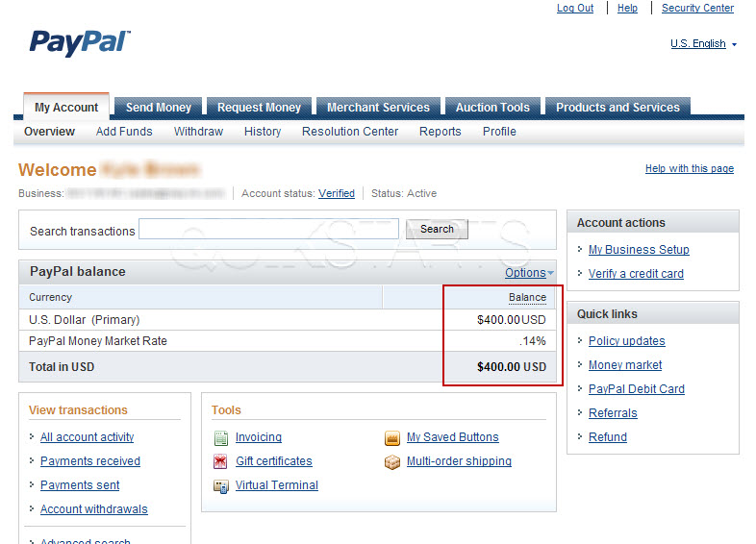This screenshot has width=756, height=544.
Task: Open the Request Money tab
Action: [x=259, y=107]
